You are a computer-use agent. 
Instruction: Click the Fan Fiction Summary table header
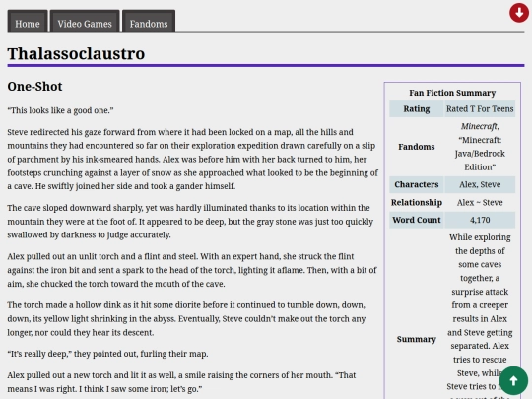click(x=452, y=93)
